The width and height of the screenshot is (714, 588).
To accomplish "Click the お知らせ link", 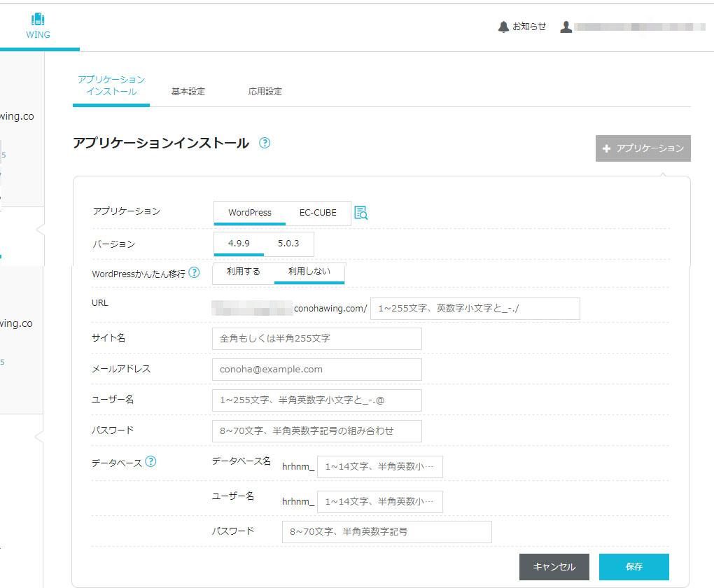I will [x=529, y=27].
